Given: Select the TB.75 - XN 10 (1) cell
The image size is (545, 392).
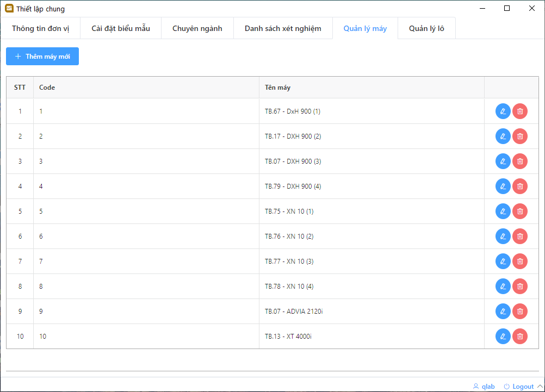Looking at the screenshot, I should [371, 211].
